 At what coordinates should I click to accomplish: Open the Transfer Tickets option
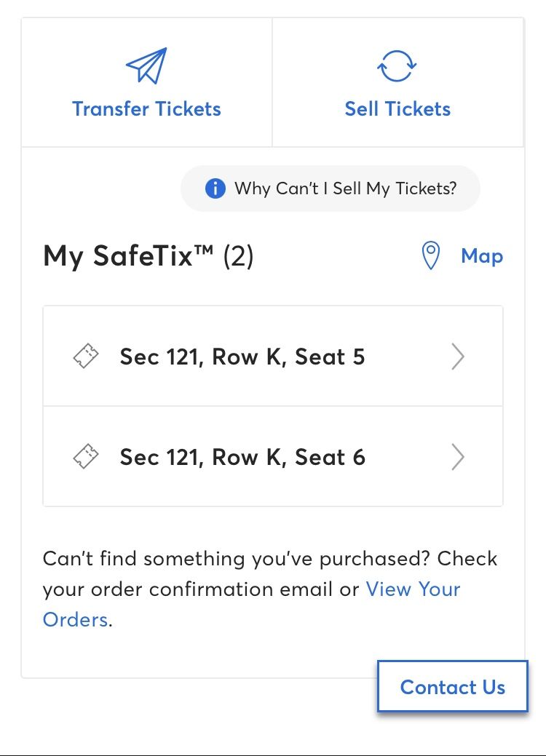[x=146, y=82]
